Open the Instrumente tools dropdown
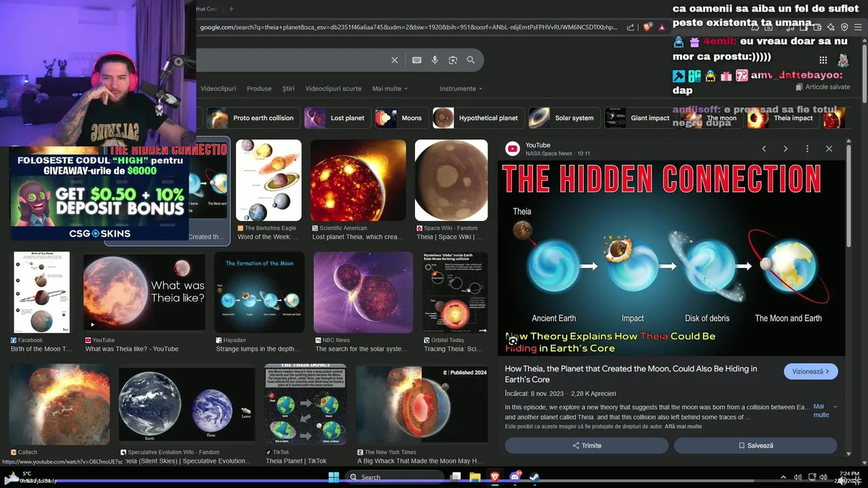The image size is (868, 488). [x=461, y=89]
